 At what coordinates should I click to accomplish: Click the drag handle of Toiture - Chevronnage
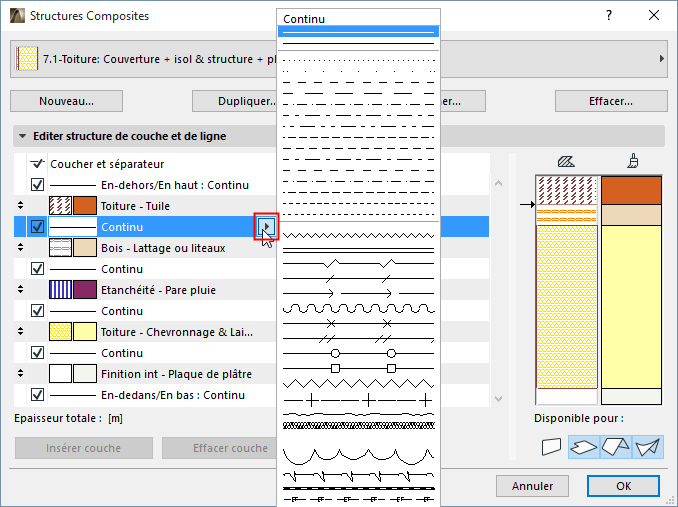coord(20,331)
